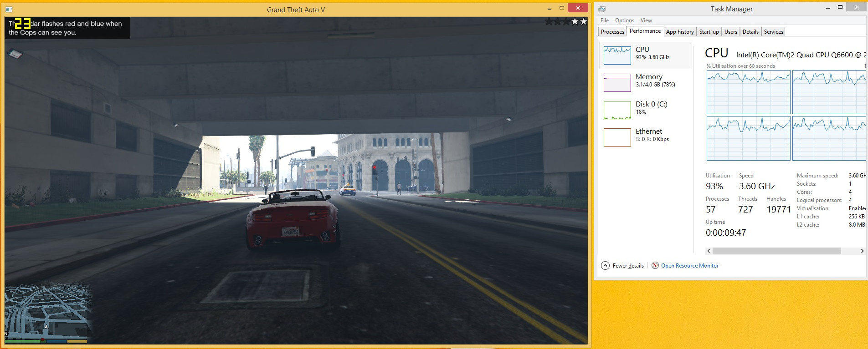
Task: Click the Task Manager title bar icon
Action: 602,9
